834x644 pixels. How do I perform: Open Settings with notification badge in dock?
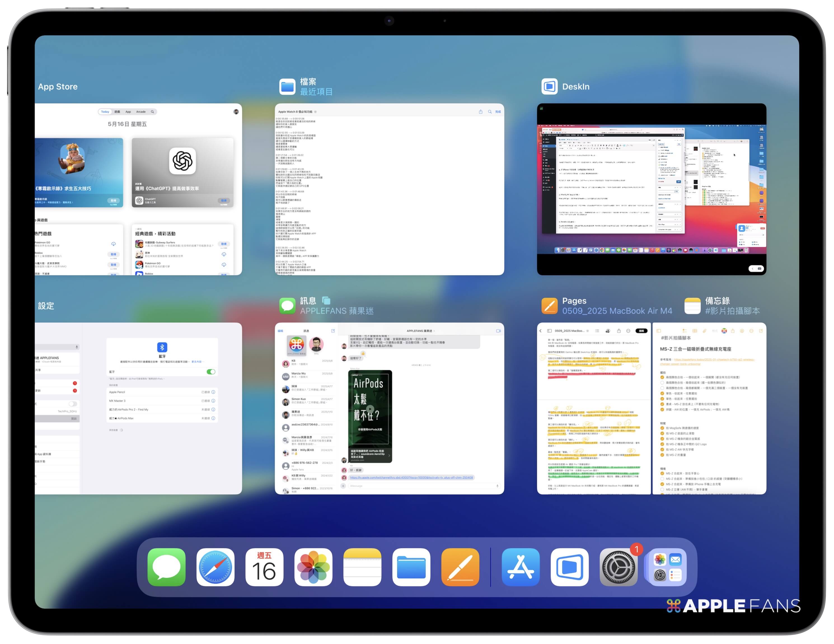click(x=618, y=567)
